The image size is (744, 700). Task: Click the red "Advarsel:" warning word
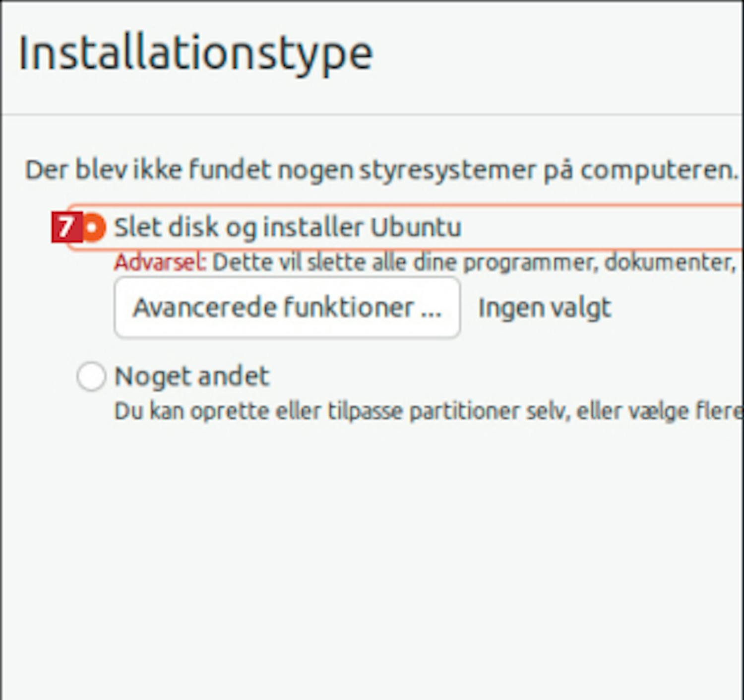coord(160,262)
